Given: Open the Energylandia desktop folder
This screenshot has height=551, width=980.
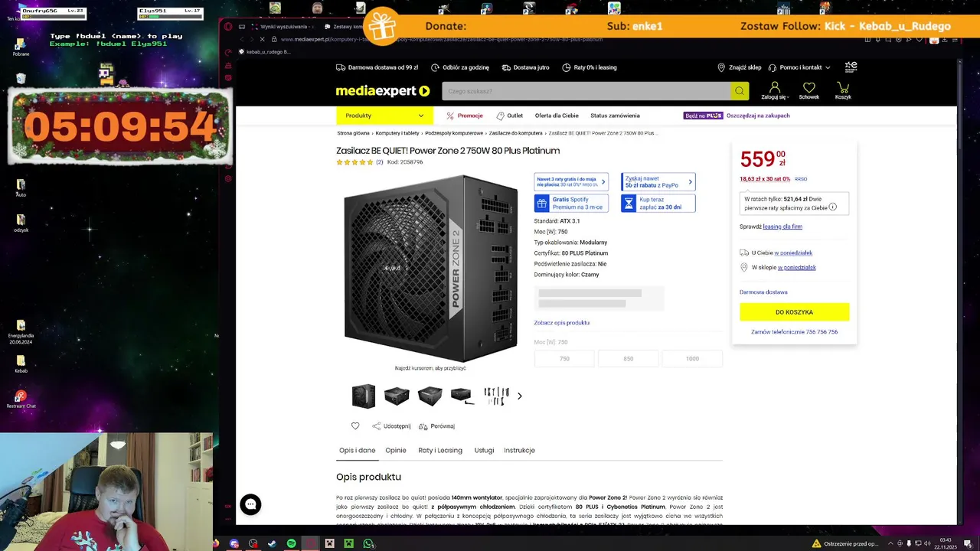Looking at the screenshot, I should click(21, 331).
